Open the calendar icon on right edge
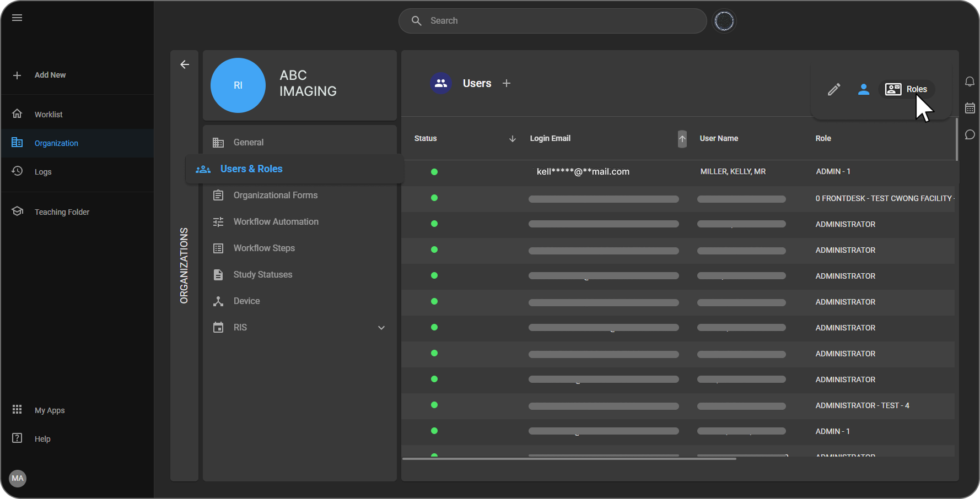The width and height of the screenshot is (980, 499). coord(970,108)
